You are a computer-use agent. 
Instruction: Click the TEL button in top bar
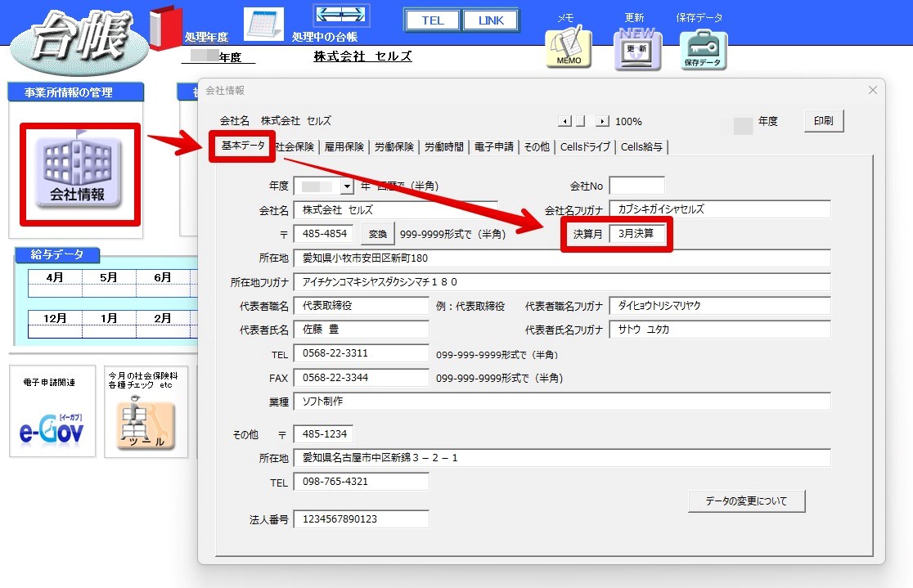pos(433,20)
